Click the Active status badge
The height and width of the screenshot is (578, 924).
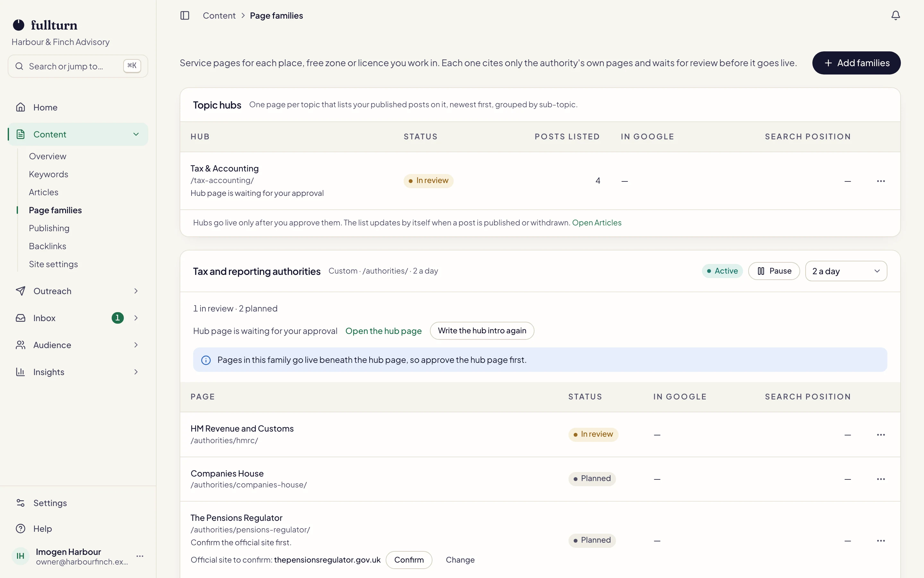(722, 271)
